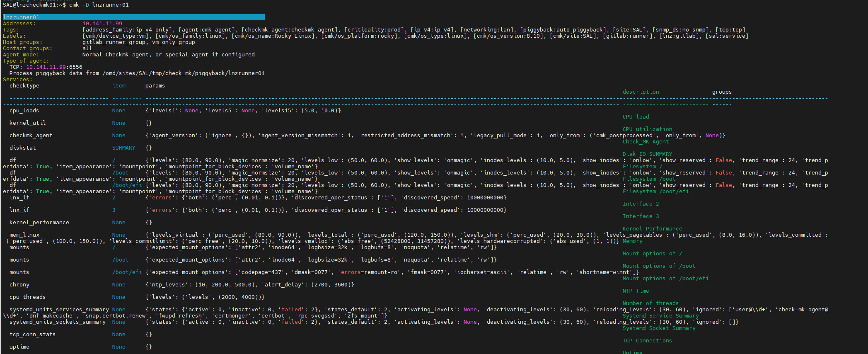Click the highlighted lnzrunner01 host header bar

coord(133,17)
